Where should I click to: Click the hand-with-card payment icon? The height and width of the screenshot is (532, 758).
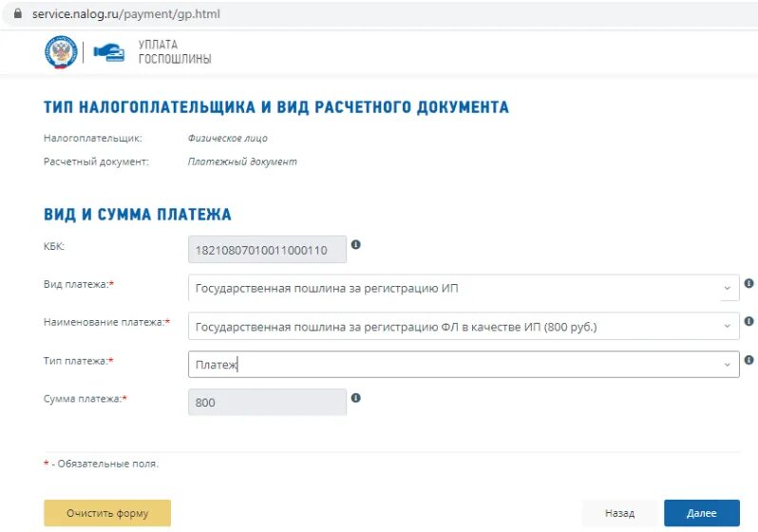[x=109, y=52]
